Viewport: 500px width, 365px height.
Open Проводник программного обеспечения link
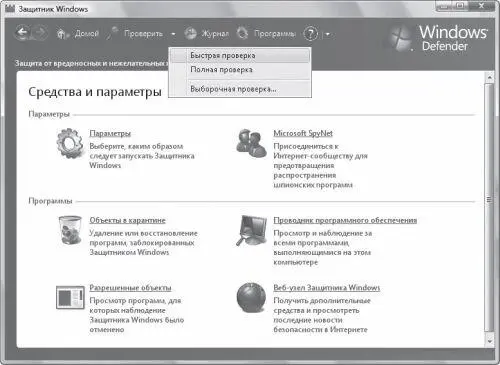click(345, 220)
